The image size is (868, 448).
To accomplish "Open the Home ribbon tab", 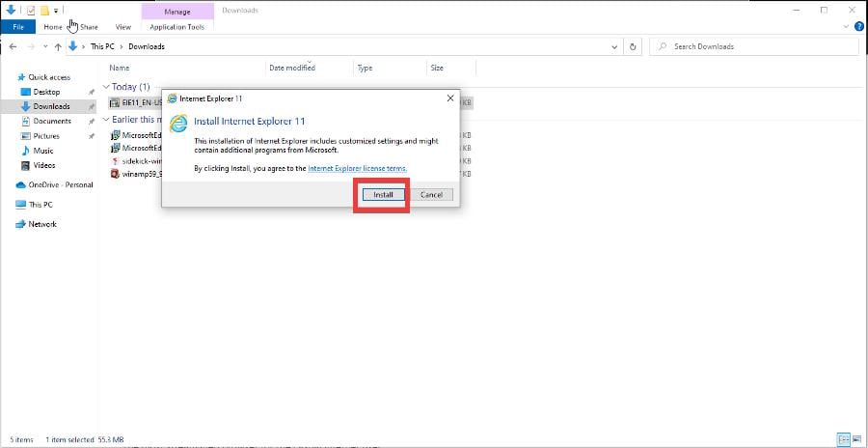I will pos(53,27).
